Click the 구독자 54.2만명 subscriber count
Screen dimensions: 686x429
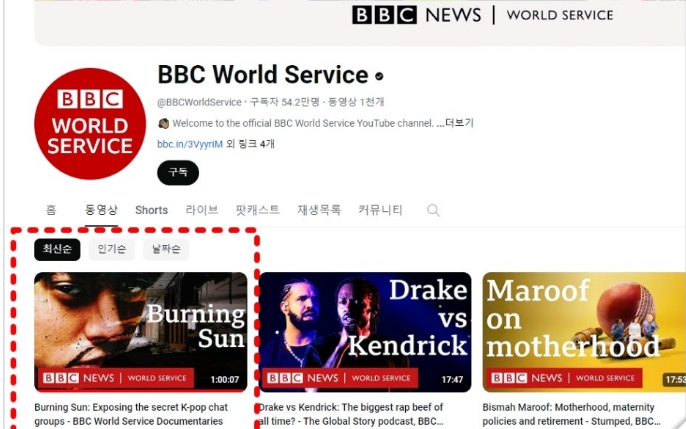[x=284, y=102]
